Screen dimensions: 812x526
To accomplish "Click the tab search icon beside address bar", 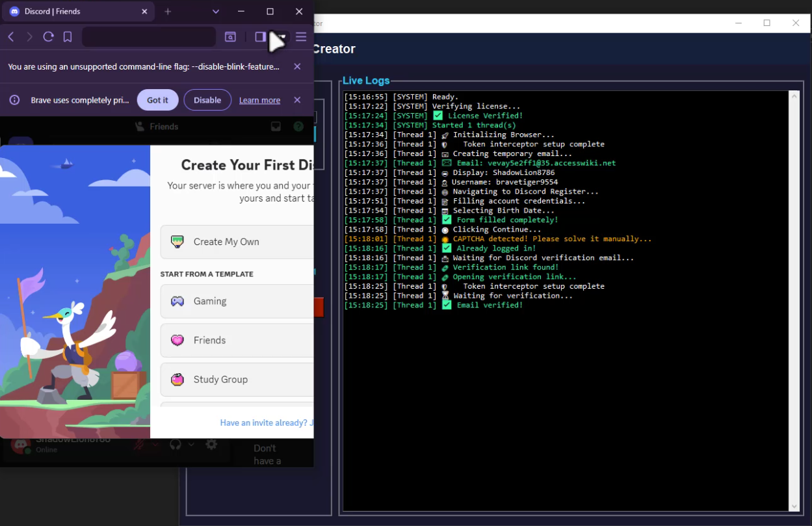I will tap(230, 37).
